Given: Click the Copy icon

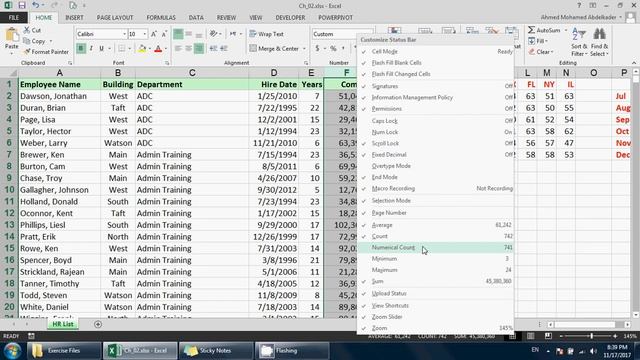Looking at the screenshot, I should tap(27, 41).
